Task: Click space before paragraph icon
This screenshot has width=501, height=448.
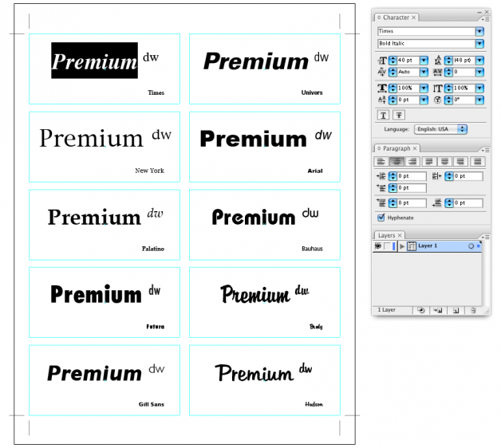Action: 381,202
